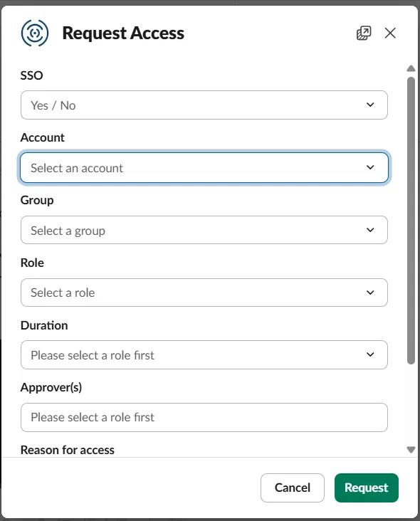Open the Select a group dropdown

[x=204, y=230]
